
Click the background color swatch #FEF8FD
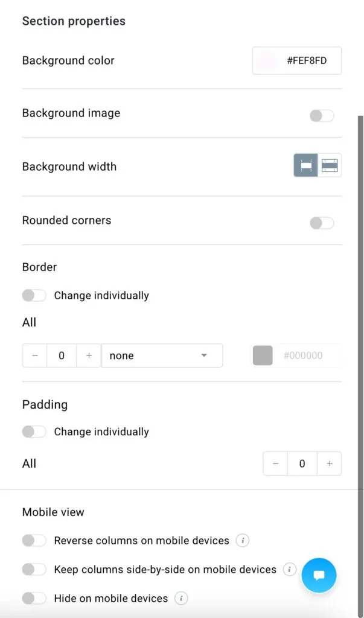pyautogui.click(x=267, y=61)
